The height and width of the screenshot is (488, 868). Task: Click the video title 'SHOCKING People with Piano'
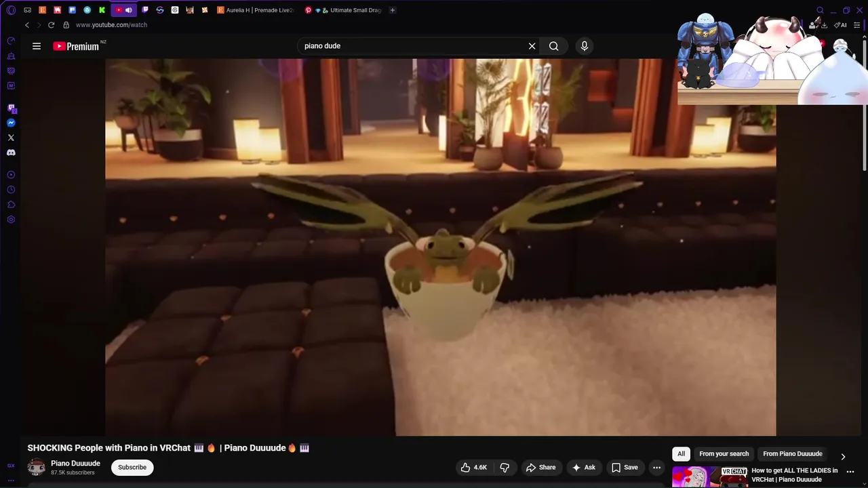168,448
